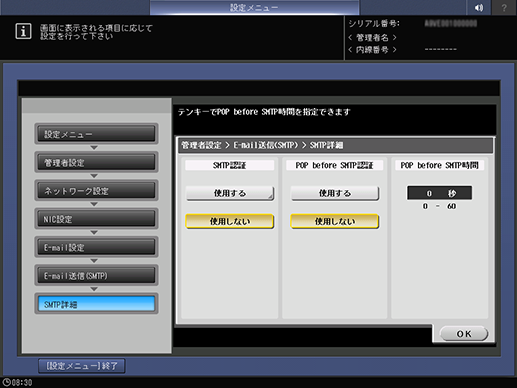Go to E-mail設定 in the left path
The image size is (517, 388).
click(96, 247)
